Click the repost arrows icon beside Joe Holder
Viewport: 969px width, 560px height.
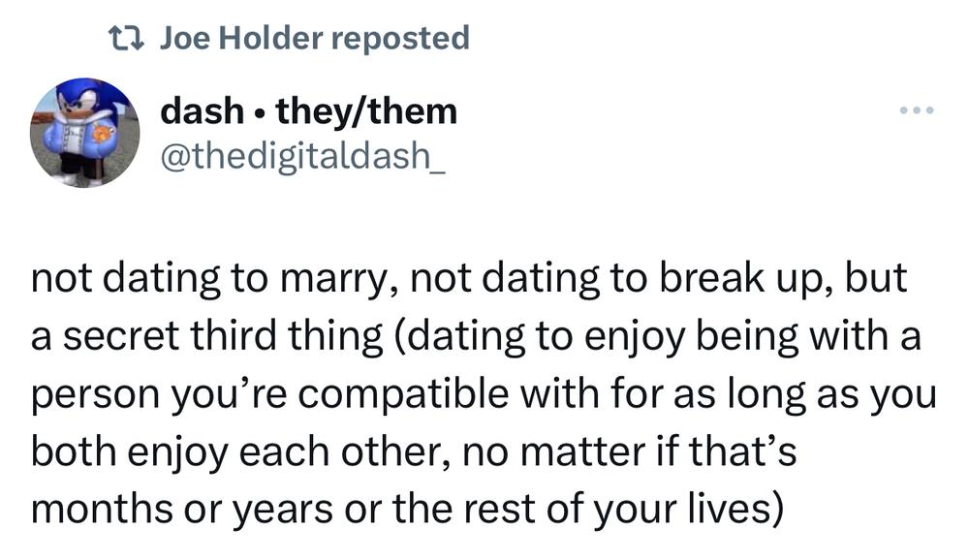tap(126, 39)
